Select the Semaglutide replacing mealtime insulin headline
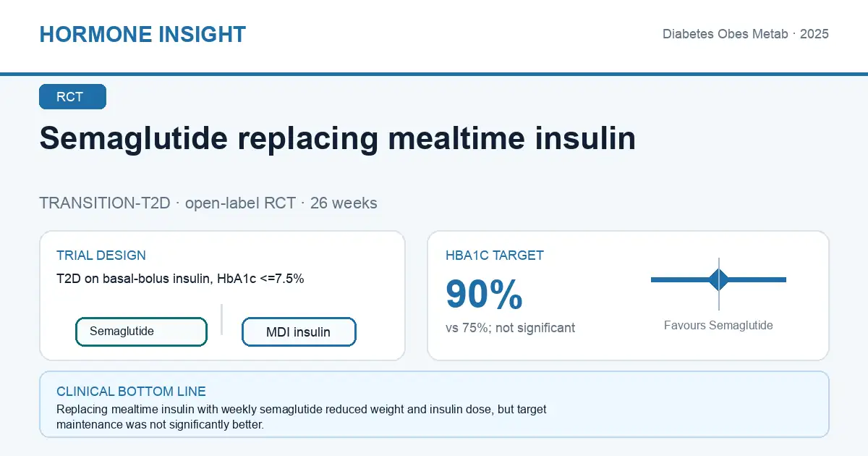The height and width of the screenshot is (456, 868). (x=338, y=138)
